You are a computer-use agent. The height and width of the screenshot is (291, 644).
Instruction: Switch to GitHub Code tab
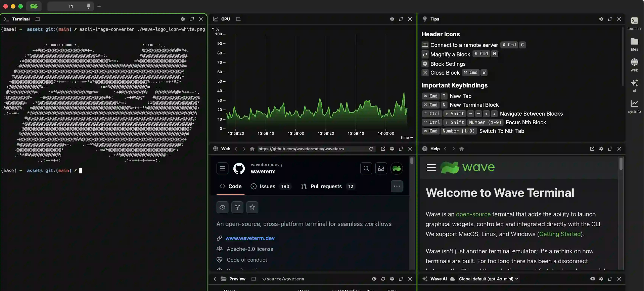[x=230, y=186]
